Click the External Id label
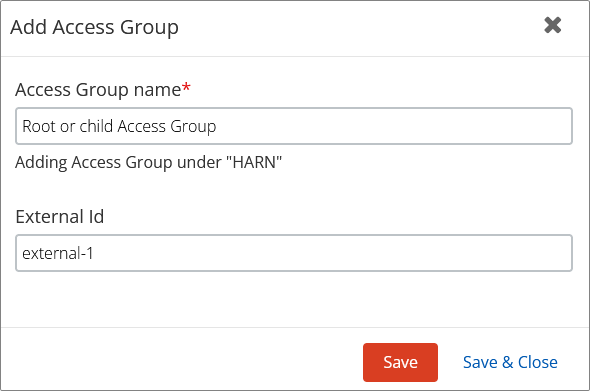 (60, 217)
